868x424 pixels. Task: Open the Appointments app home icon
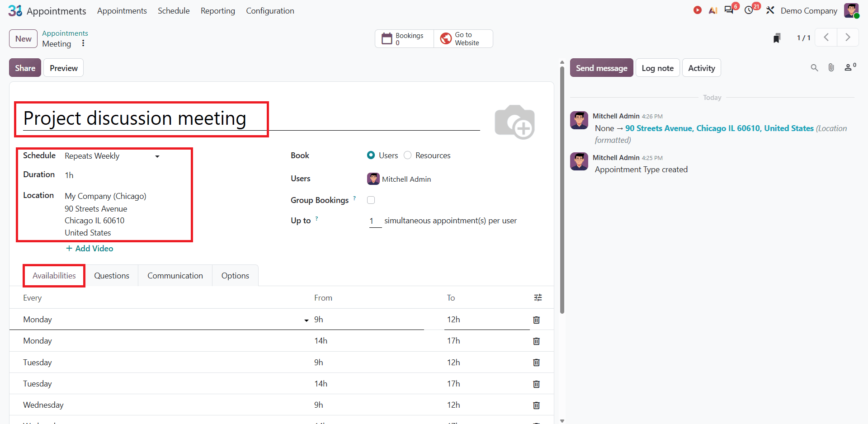[15, 10]
